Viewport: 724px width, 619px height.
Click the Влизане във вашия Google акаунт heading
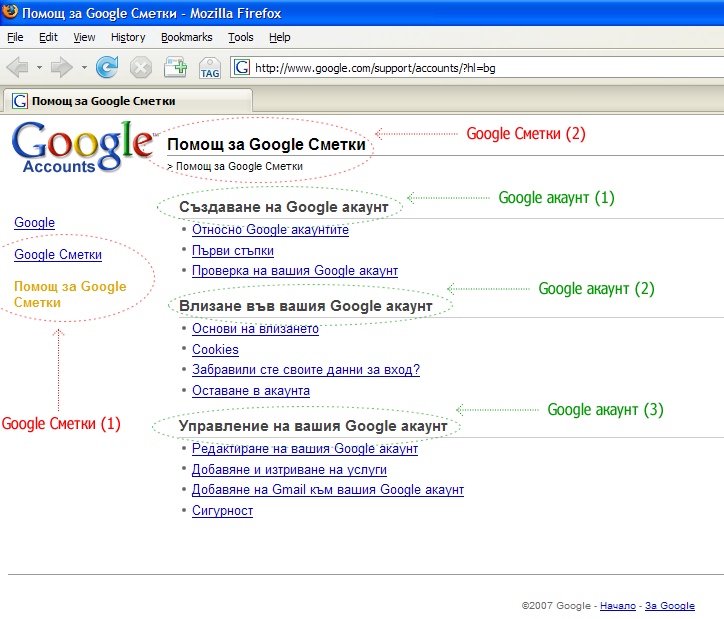(x=305, y=306)
